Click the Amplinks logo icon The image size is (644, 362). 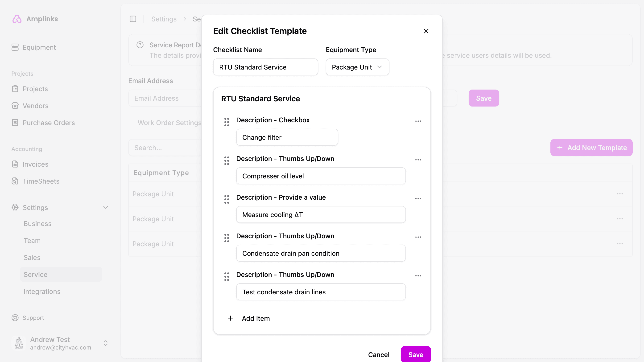[x=17, y=19]
